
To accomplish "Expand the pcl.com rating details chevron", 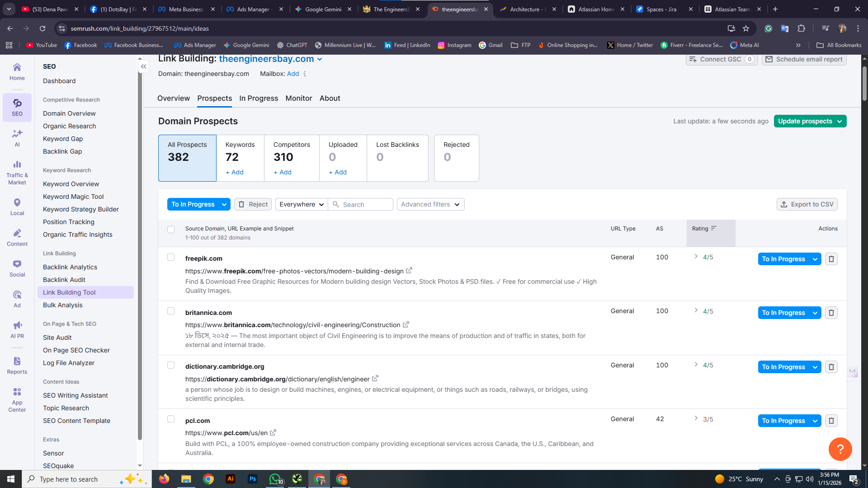I will [x=696, y=418].
